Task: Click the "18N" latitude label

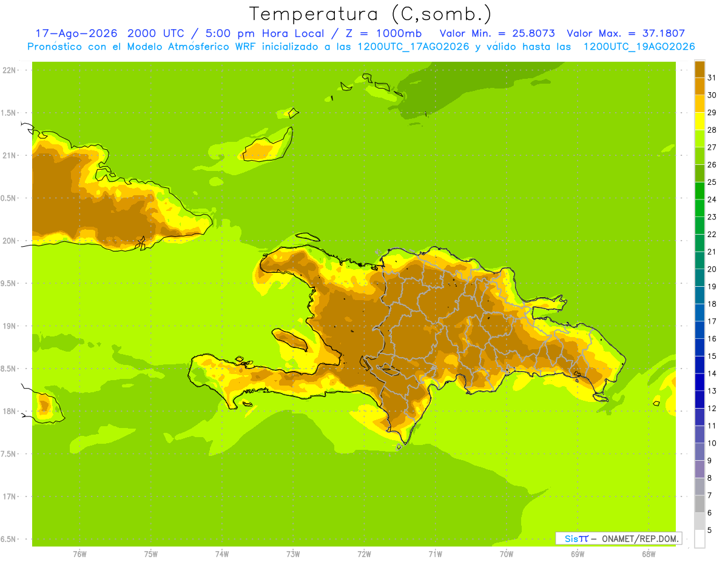Action: tap(9, 412)
